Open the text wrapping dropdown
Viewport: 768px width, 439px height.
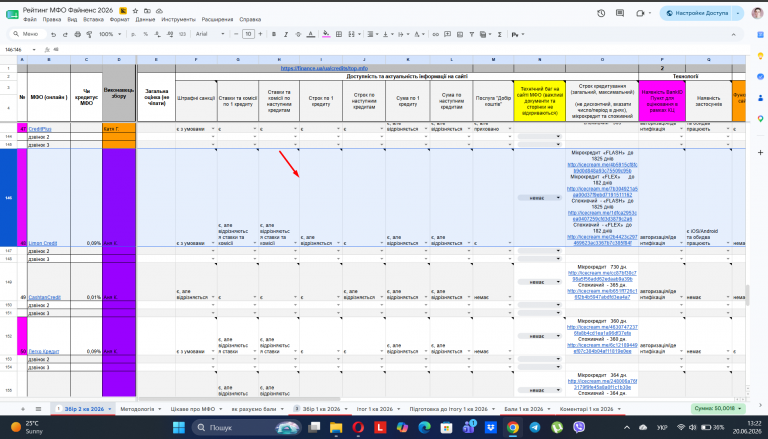(x=403, y=34)
